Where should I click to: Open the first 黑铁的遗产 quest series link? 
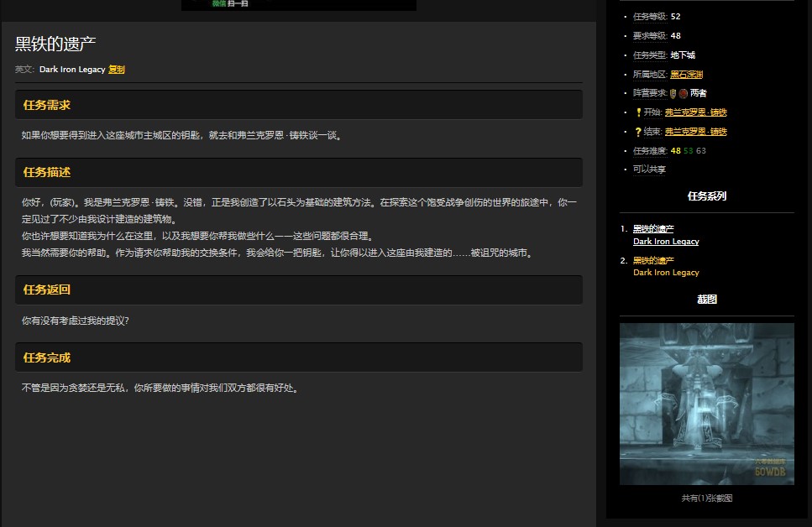pos(654,228)
